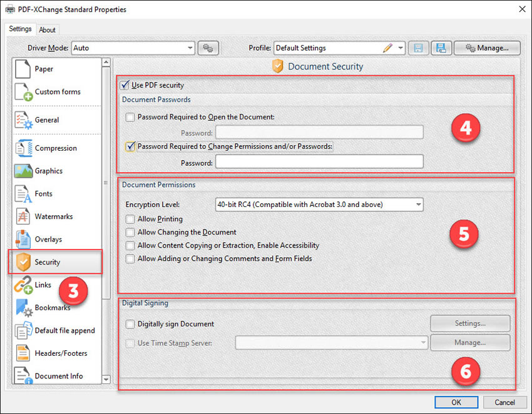
Task: Select the Custom forms icon
Action: pos(23,91)
